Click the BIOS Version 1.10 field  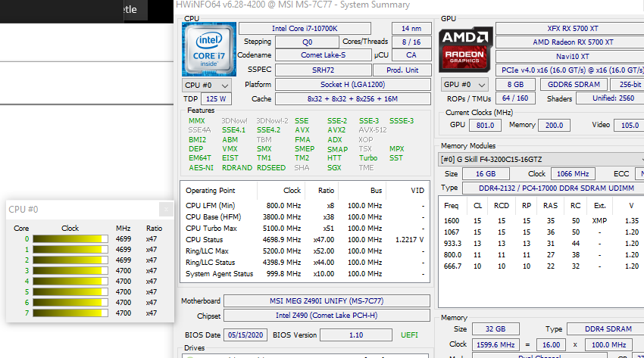click(355, 335)
